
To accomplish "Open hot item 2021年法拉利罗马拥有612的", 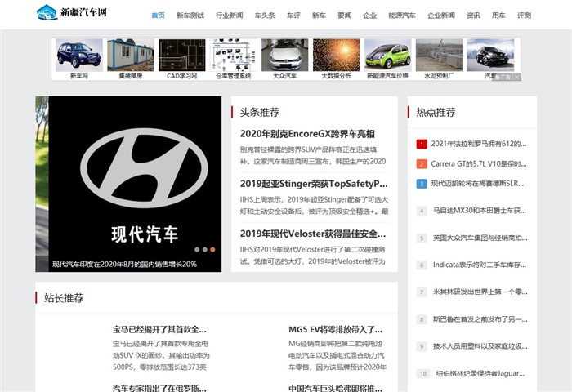I will [478, 144].
